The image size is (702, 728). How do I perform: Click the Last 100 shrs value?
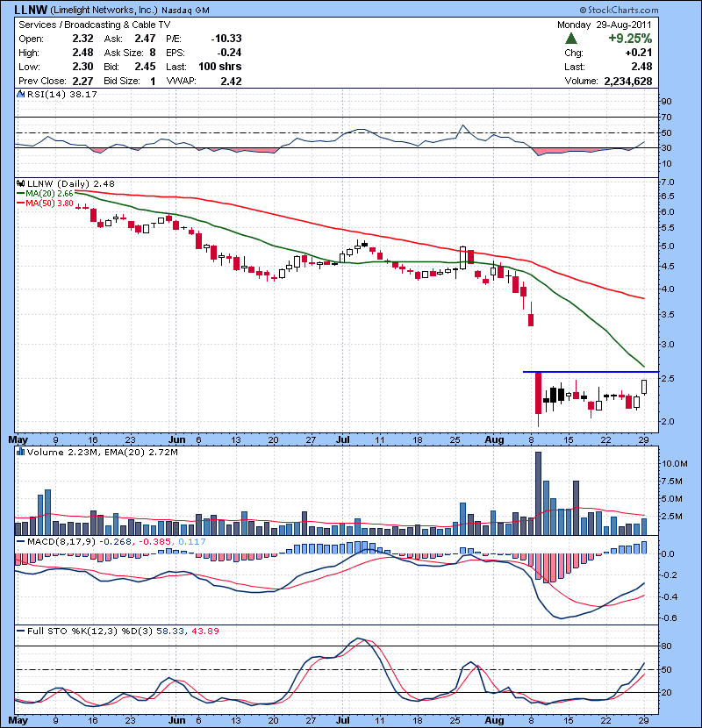point(219,67)
